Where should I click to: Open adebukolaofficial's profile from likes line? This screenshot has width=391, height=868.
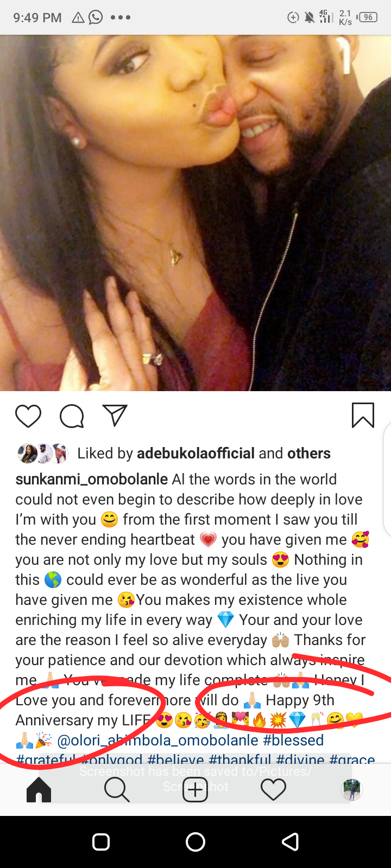[196, 453]
